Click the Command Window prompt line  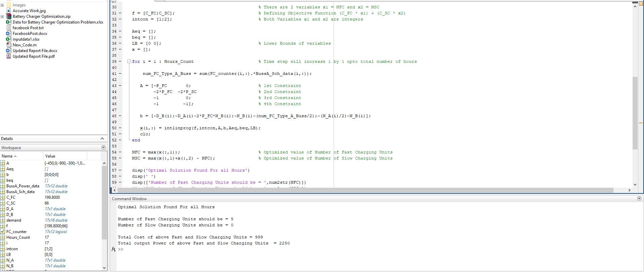pos(121,249)
